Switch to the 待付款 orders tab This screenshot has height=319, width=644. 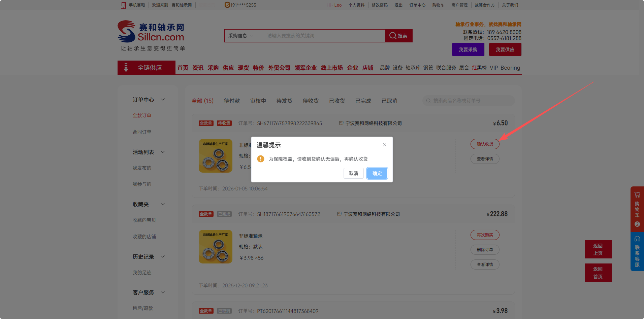coord(232,101)
